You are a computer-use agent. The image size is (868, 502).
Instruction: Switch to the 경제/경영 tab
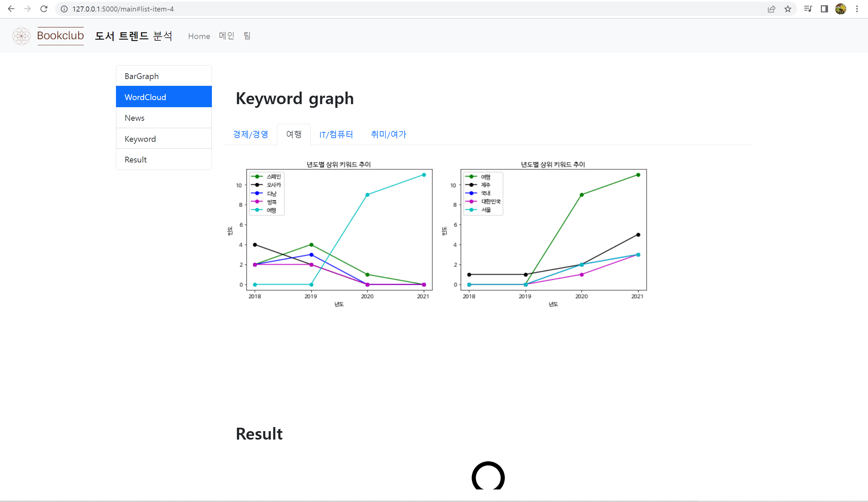(251, 134)
